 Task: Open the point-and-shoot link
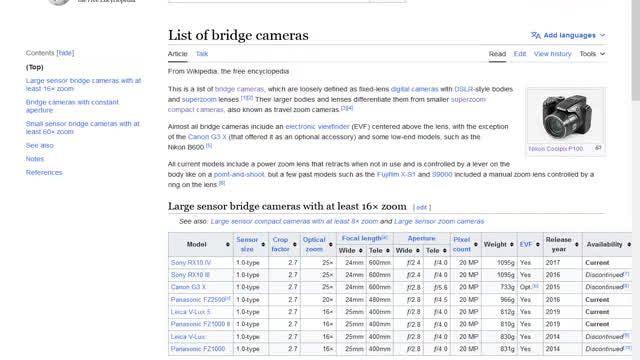click(x=239, y=174)
